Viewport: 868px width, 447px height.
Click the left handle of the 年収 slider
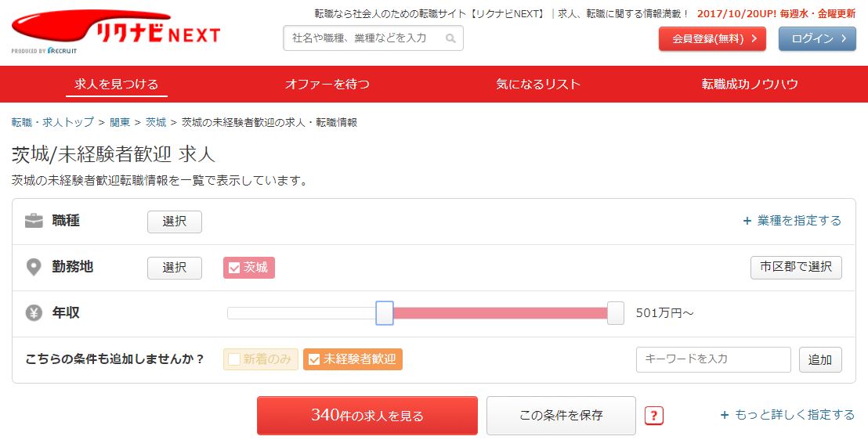click(x=385, y=313)
